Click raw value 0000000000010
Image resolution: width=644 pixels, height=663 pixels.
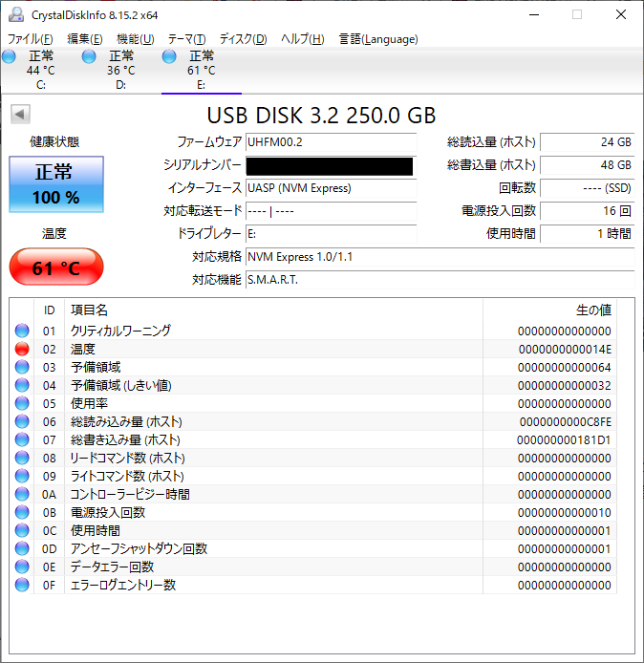point(565,512)
